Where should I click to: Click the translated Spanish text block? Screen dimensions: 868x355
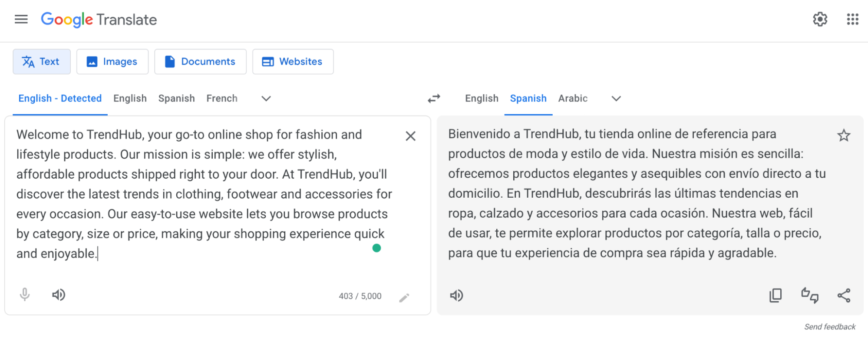coord(637,193)
